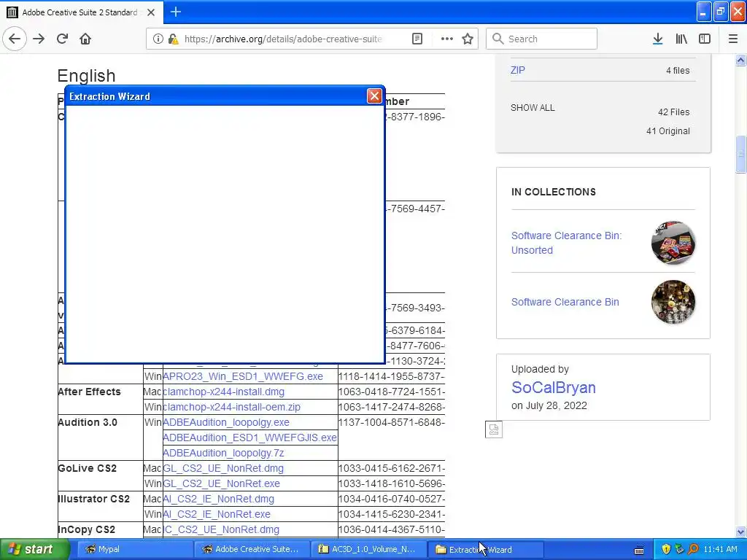Switch to AC3D_1.0_Volume taskbar button
Screen dimensions: 747x560
pos(368,550)
